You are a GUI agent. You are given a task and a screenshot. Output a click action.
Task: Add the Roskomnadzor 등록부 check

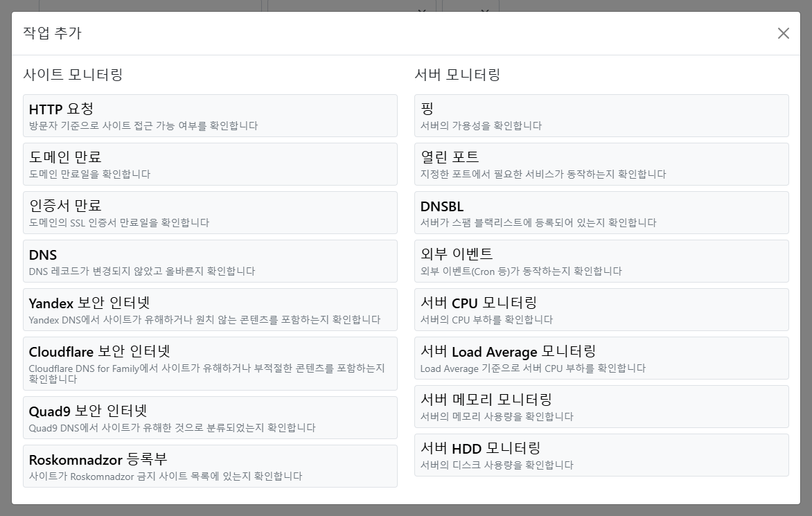click(210, 465)
